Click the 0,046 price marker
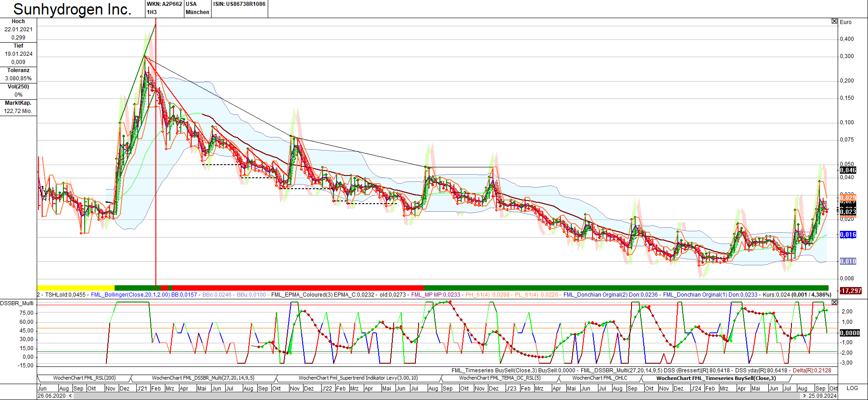This screenshot has height=400, width=868. tap(848, 171)
